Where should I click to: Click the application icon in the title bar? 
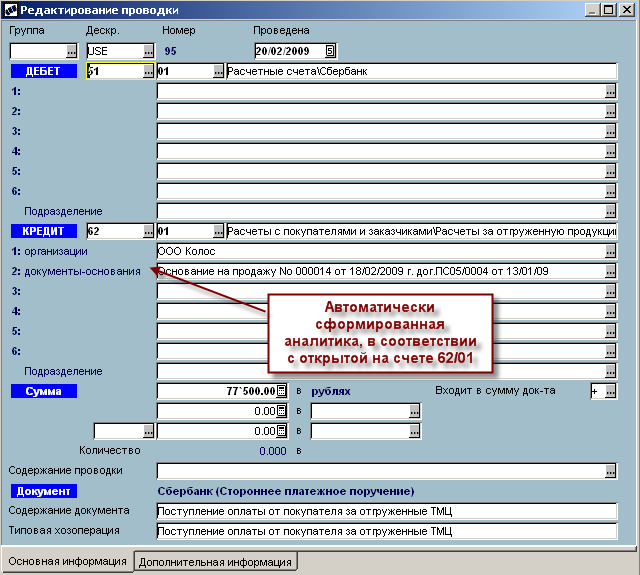coord(10,10)
